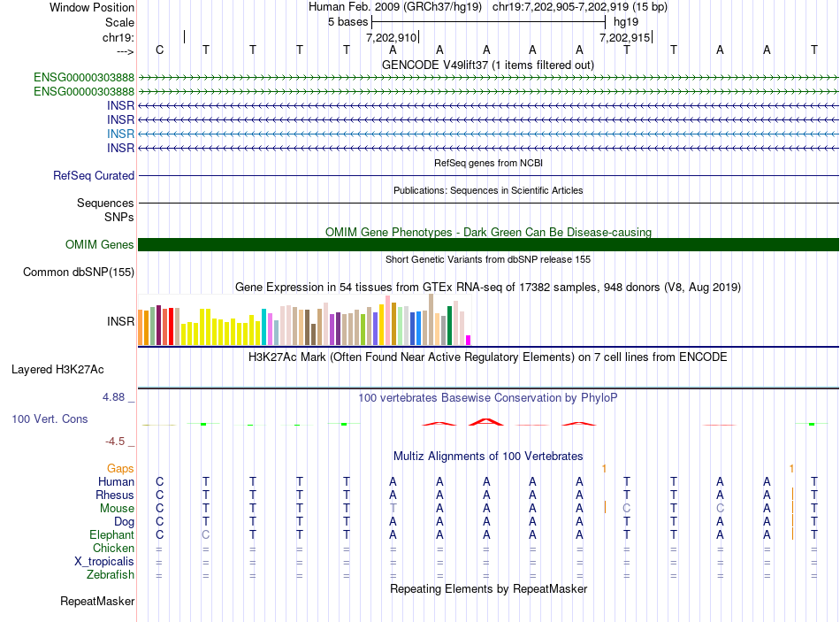Click the Window Position track label
Screen dimensions: 840x622
(x=92, y=7)
